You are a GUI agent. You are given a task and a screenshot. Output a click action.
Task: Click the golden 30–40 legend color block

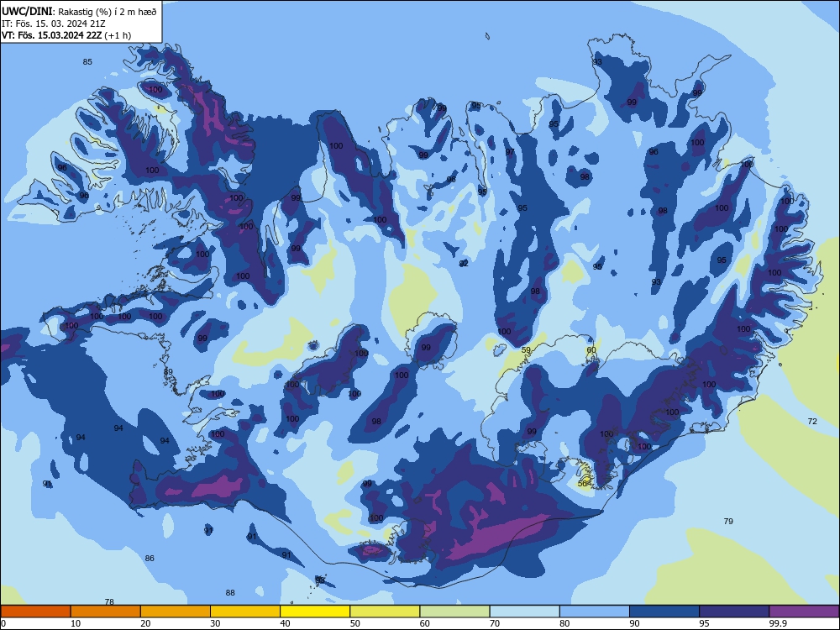245,612
